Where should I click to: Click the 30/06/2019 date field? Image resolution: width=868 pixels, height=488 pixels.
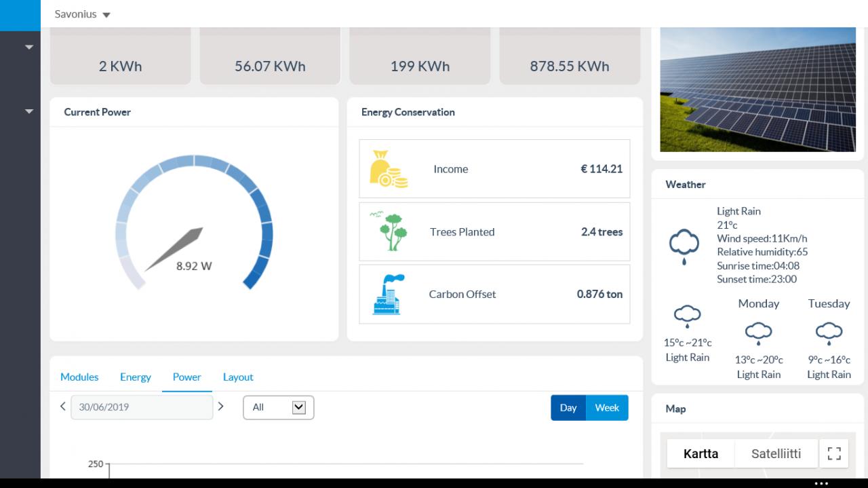pos(142,407)
